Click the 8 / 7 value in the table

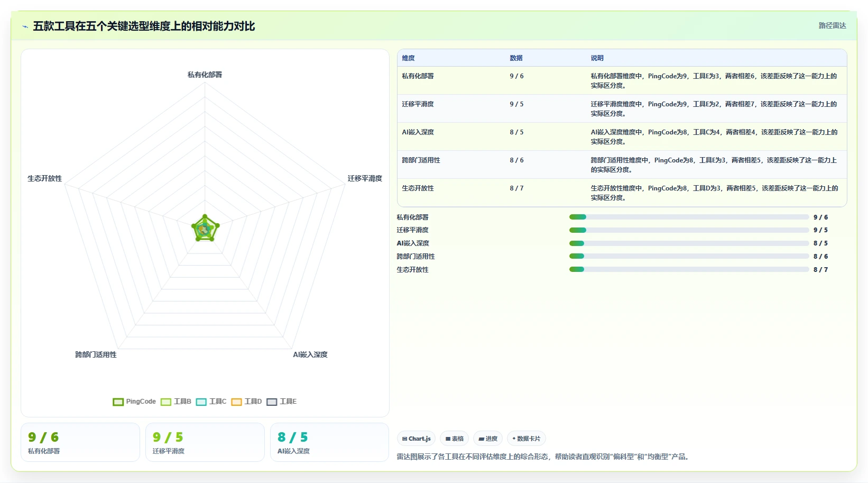pos(516,188)
